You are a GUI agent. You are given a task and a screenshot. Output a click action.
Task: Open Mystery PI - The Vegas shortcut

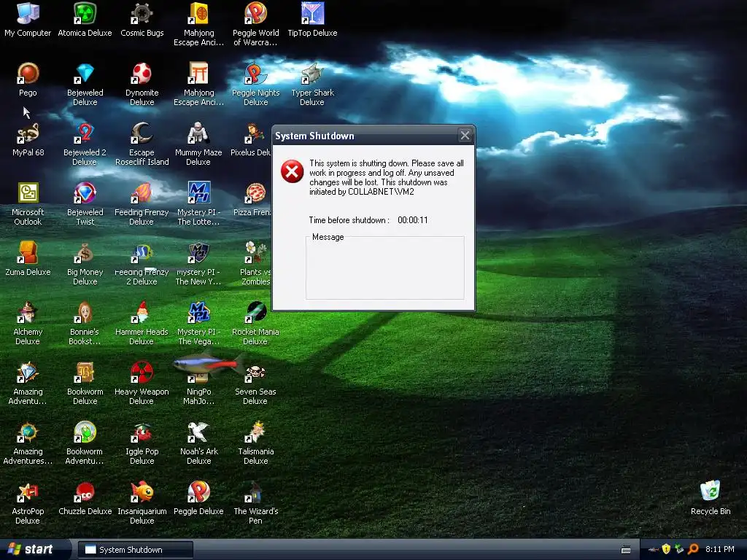(198, 323)
